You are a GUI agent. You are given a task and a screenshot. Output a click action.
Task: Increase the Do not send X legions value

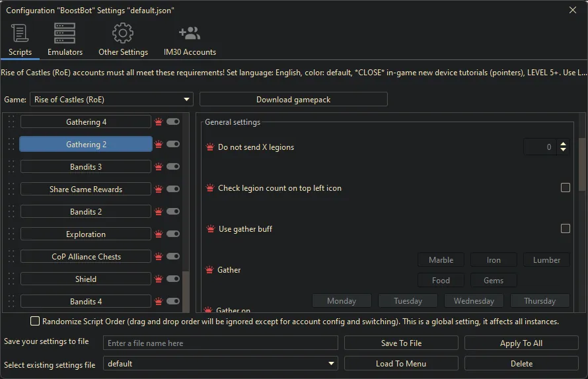[564, 143]
